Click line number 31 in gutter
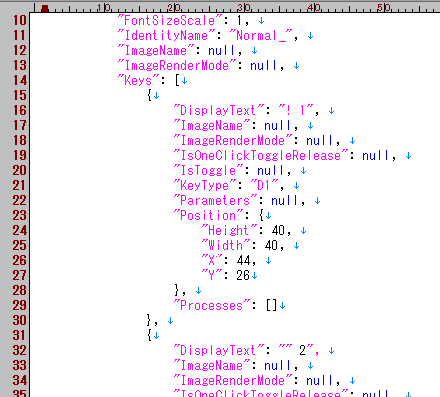440x397 pixels. click(20, 335)
